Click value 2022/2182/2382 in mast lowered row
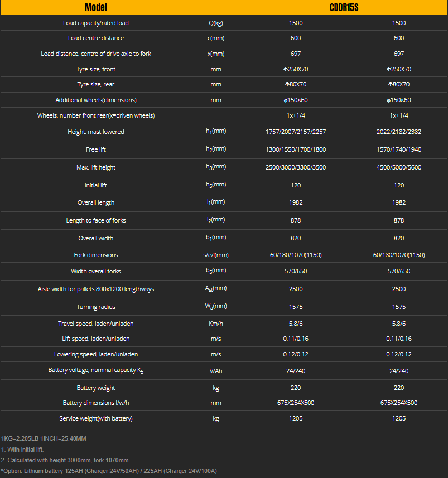The width and height of the screenshot is (448, 478). [398, 132]
